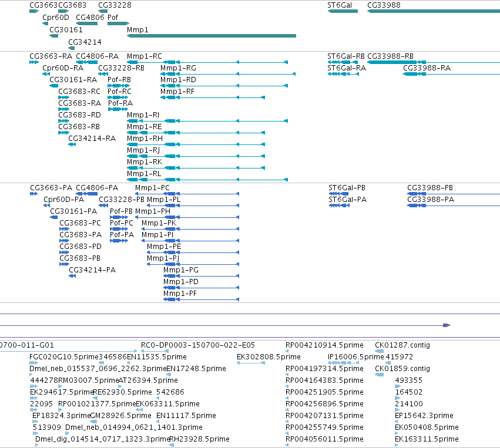Click protein Pof-PC label

click(121, 223)
